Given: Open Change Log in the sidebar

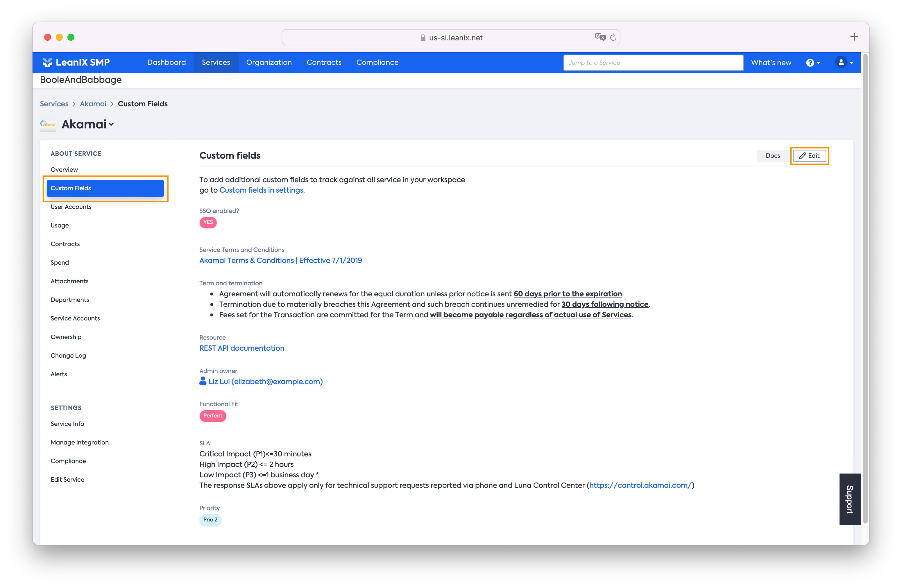Looking at the screenshot, I should point(68,355).
